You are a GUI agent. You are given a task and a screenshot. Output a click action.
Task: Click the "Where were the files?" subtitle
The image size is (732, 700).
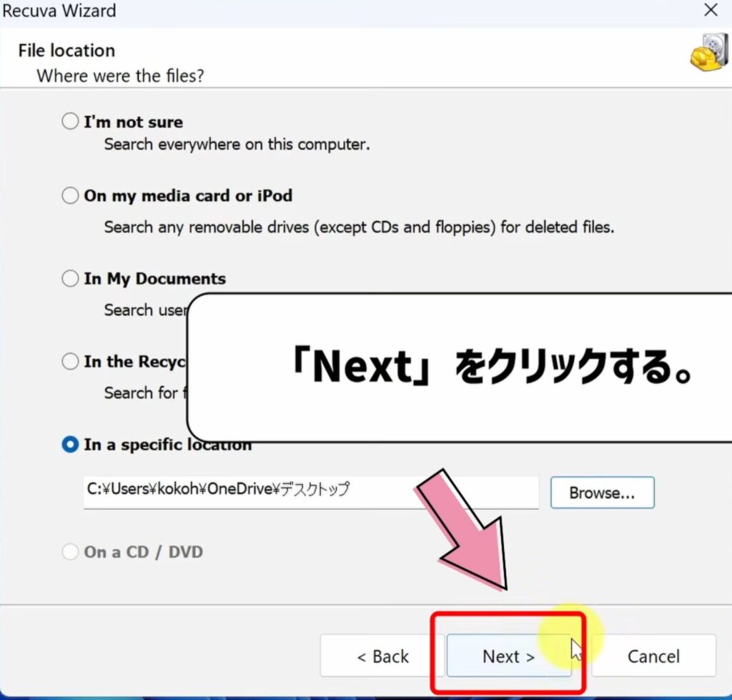coord(119,76)
